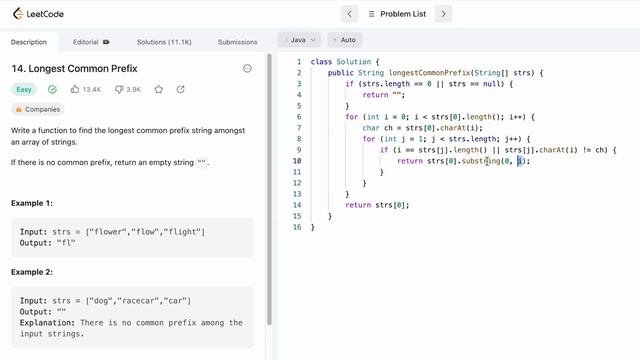
Task: Click the more options circle icon
Action: click(x=247, y=69)
